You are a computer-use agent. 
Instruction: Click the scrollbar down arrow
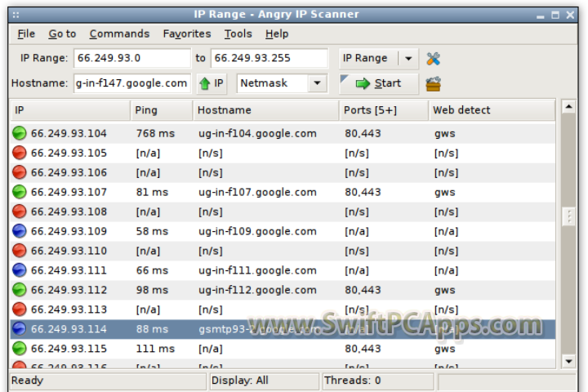(569, 362)
